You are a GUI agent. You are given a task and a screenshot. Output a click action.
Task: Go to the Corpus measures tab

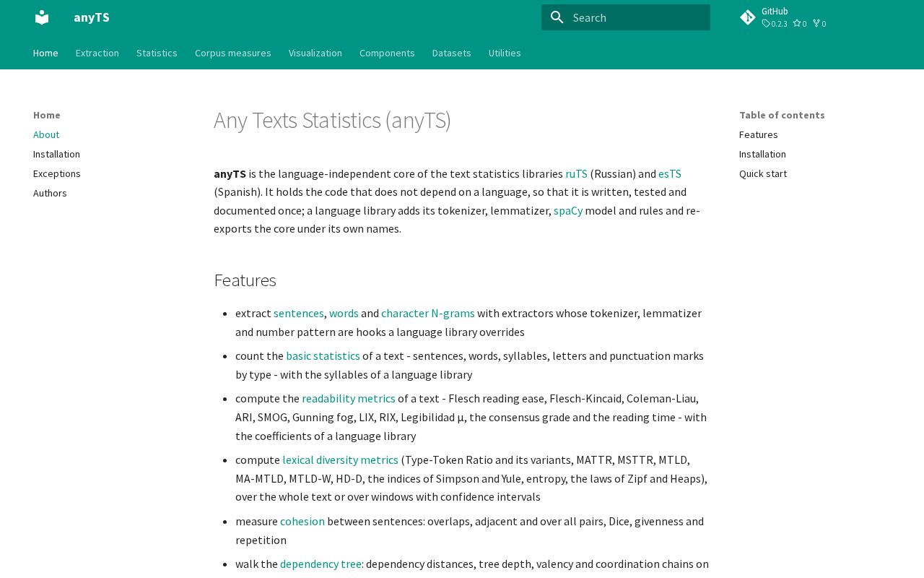coord(233,53)
